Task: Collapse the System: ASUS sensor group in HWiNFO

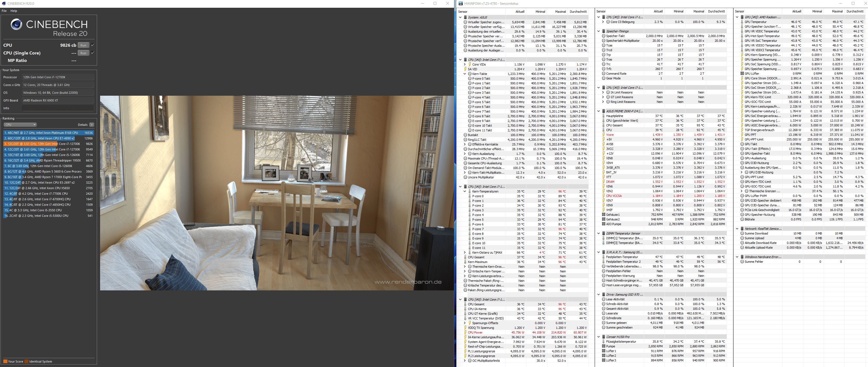Action: pos(460,17)
